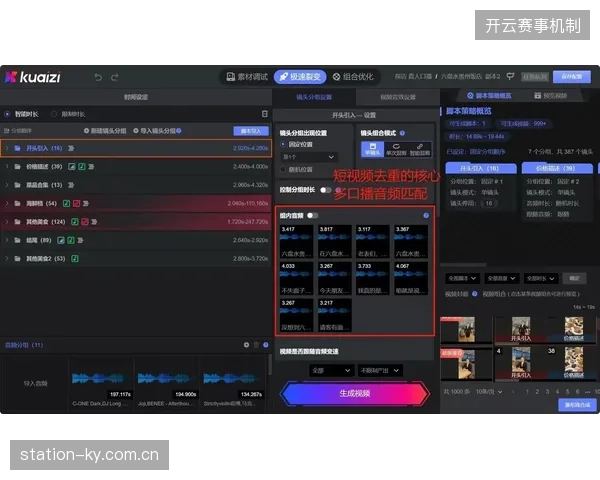Click the 3.217 audio clip thumbnail
The height and width of the screenshot is (480, 600).
point(334,315)
